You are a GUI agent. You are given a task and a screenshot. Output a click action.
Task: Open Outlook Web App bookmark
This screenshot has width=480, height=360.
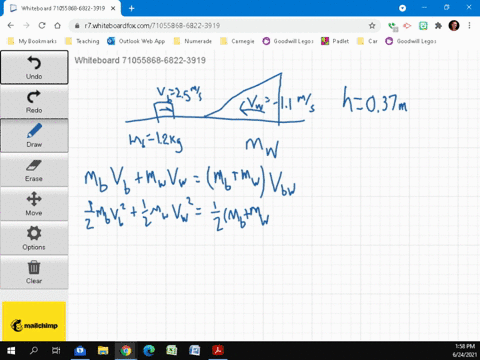pos(136,41)
